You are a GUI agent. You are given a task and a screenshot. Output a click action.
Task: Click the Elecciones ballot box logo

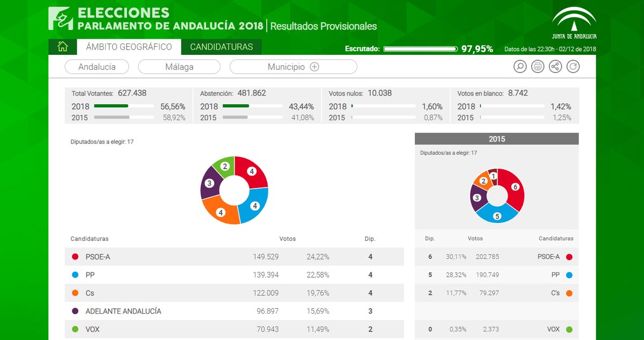pos(60,19)
